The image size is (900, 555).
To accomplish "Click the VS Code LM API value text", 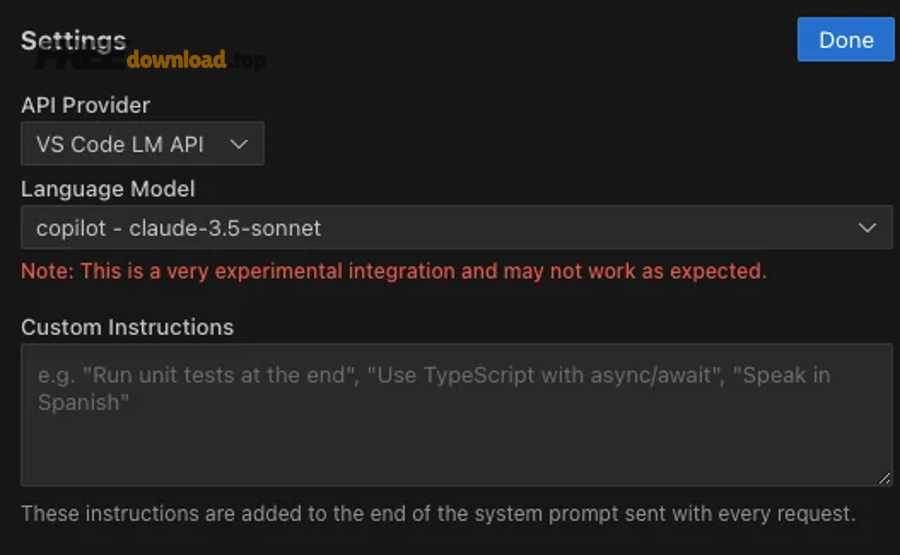I will [120, 144].
